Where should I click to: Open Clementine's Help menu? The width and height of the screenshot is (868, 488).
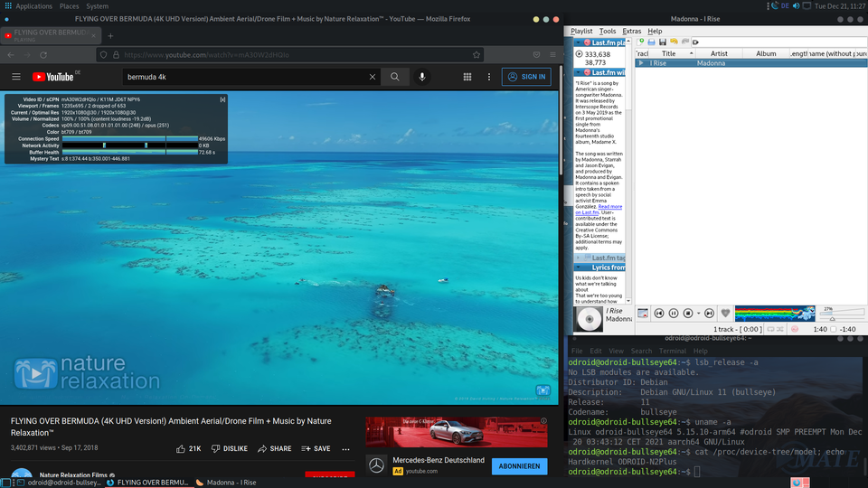pyautogui.click(x=655, y=31)
